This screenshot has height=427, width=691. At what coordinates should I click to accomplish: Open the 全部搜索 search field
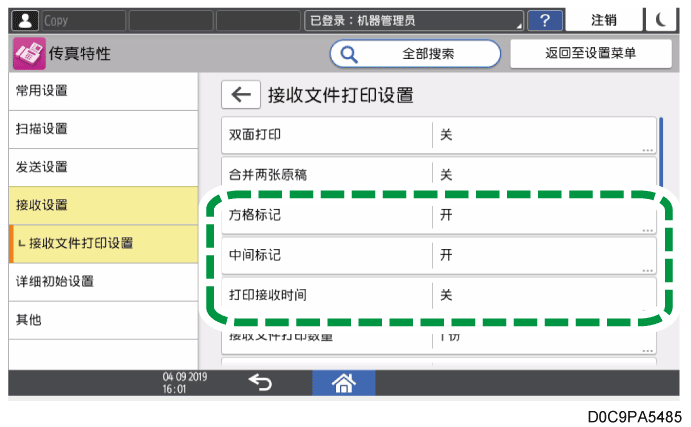[x=415, y=54]
